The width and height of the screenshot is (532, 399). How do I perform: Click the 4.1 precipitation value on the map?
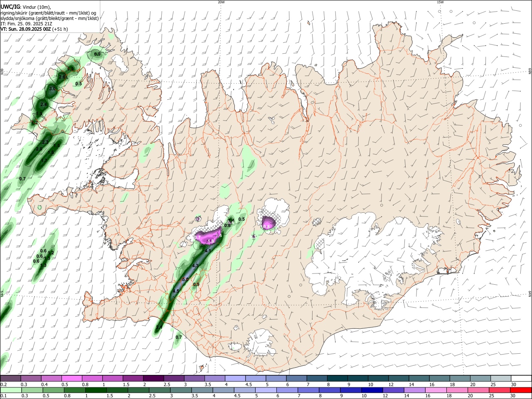click(x=208, y=251)
